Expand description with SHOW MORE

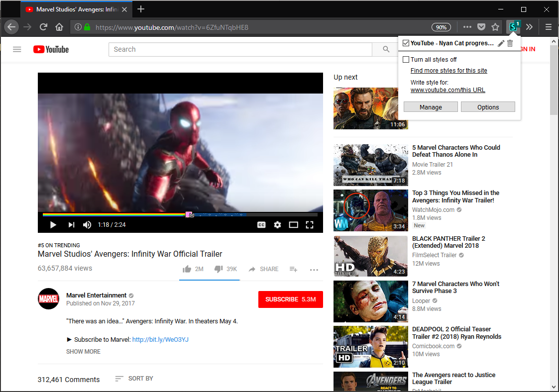pyautogui.click(x=83, y=352)
